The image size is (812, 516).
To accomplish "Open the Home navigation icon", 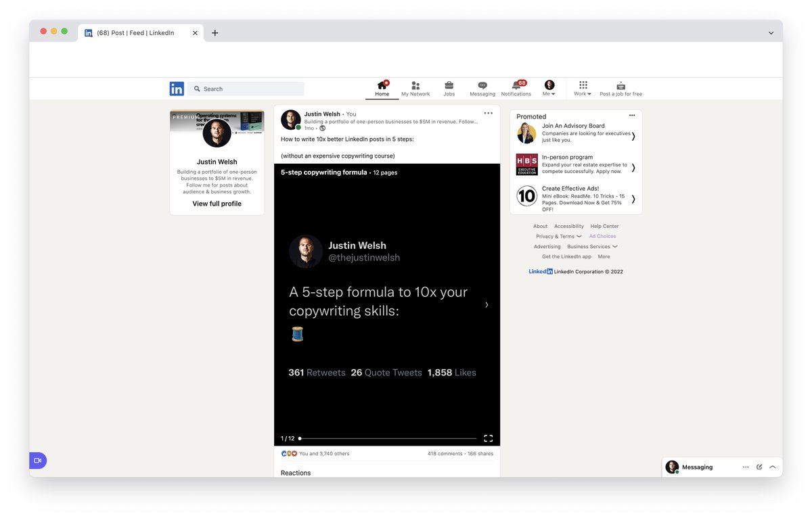I will pyautogui.click(x=382, y=89).
